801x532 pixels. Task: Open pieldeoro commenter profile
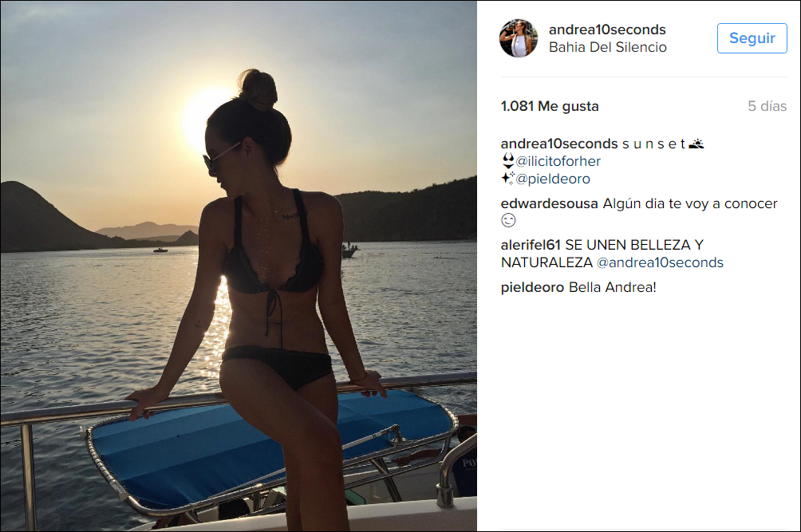pyautogui.click(x=532, y=287)
